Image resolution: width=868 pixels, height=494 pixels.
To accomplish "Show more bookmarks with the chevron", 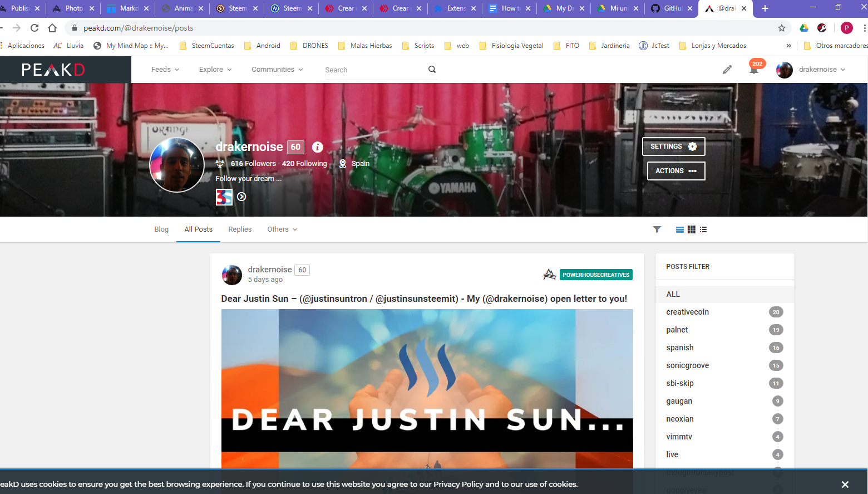I will (788, 46).
